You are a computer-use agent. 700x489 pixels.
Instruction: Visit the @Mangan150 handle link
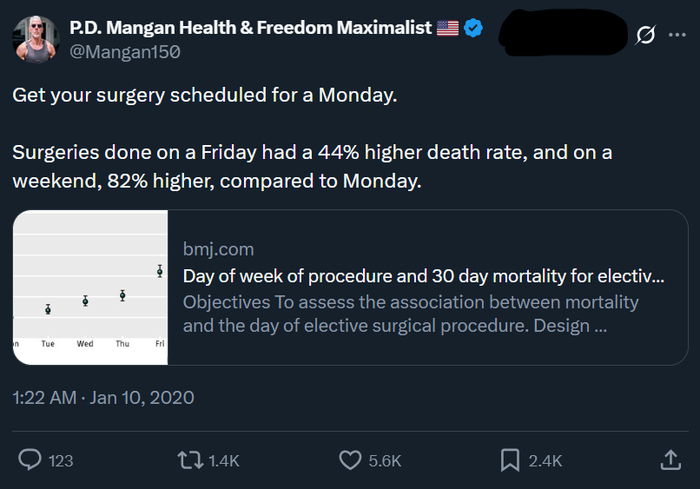(124, 52)
